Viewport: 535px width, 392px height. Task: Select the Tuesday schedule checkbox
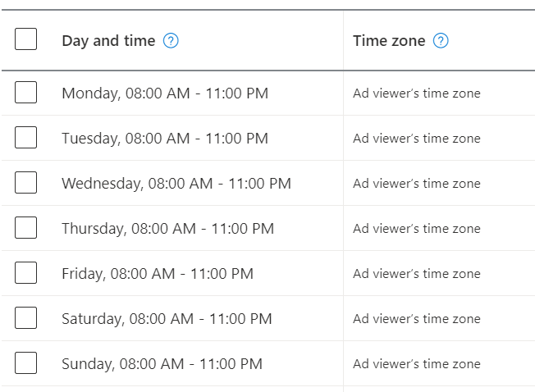pos(26,138)
